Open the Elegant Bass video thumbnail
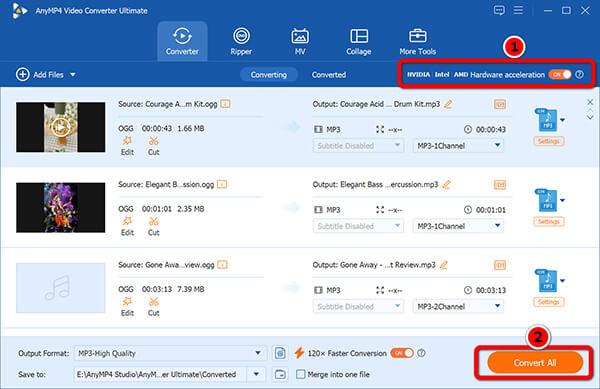Screen dimensions: 600x389 [60, 207]
